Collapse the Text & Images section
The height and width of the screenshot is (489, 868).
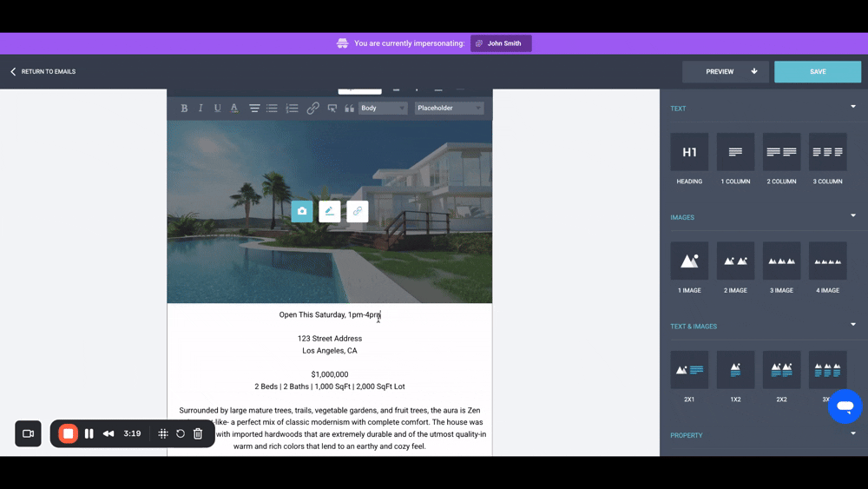[x=853, y=325]
